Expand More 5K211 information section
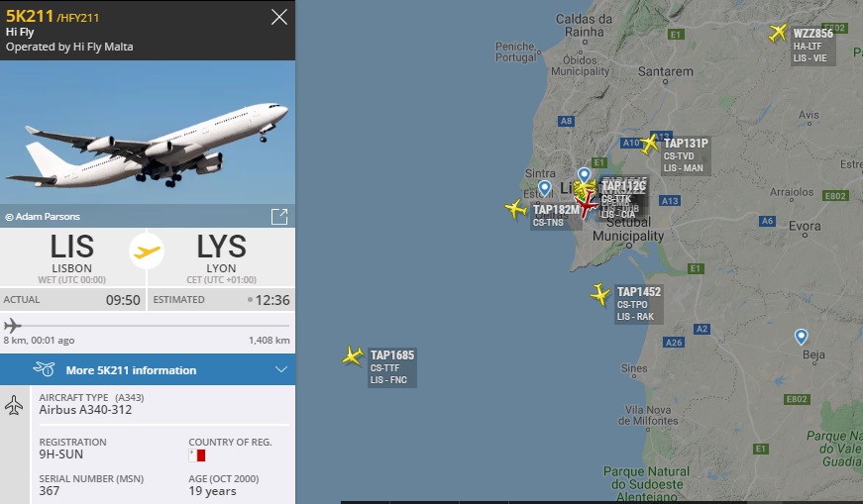 click(x=148, y=369)
